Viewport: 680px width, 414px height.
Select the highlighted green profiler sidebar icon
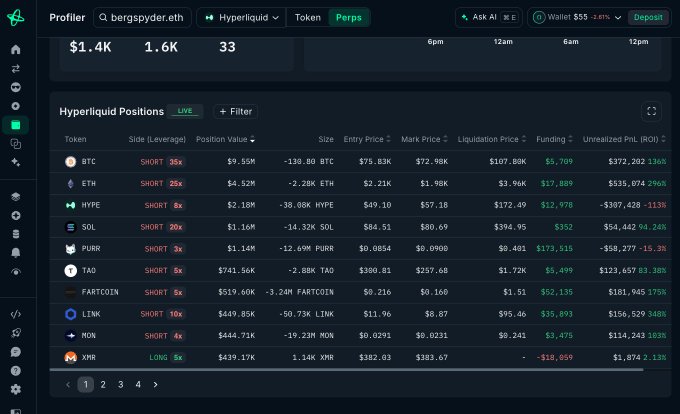[x=16, y=125]
